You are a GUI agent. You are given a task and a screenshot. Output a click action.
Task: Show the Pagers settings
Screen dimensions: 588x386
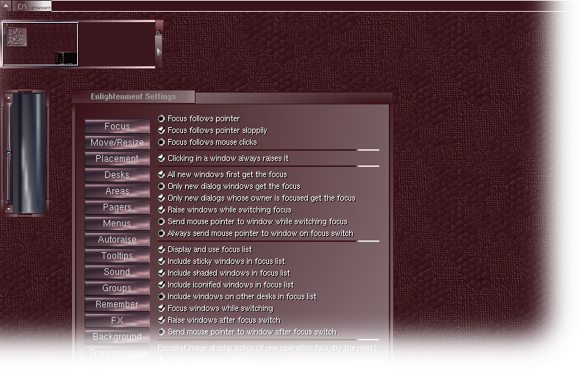pyautogui.click(x=117, y=207)
